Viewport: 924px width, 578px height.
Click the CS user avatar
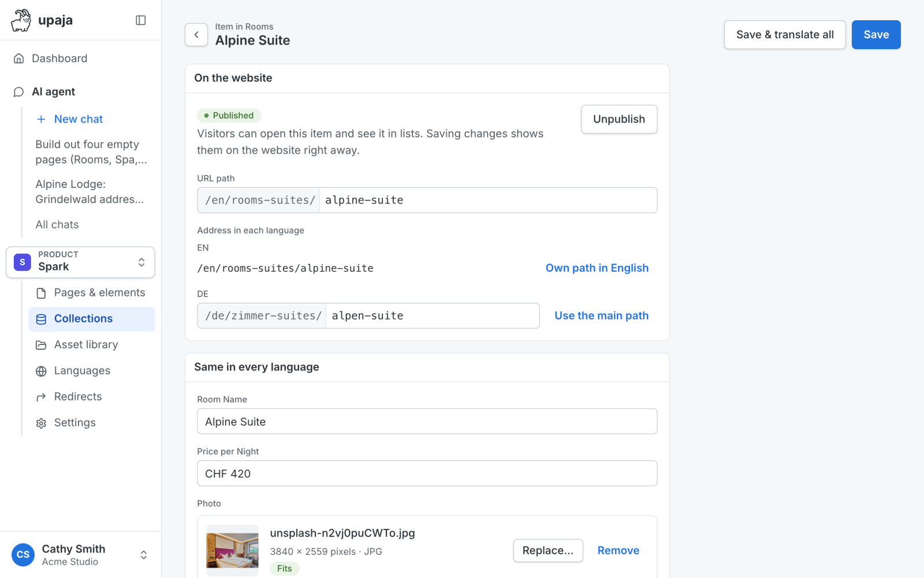coord(23,555)
